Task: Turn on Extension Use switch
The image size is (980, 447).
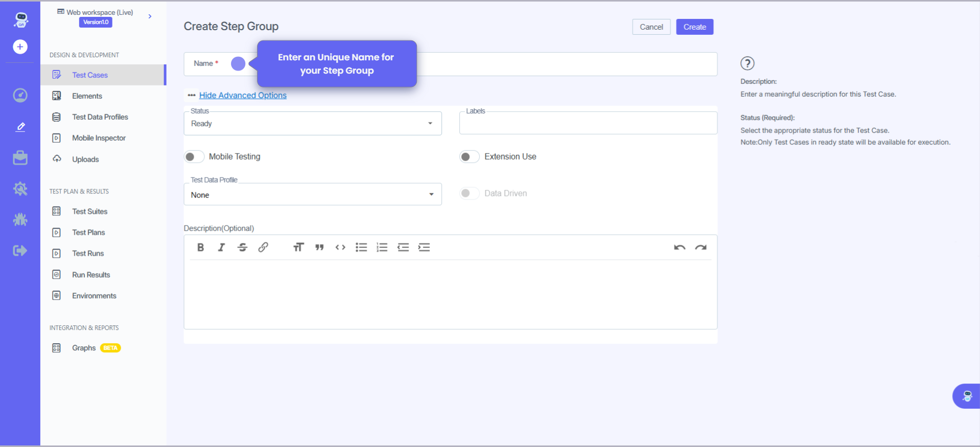Action: [469, 157]
